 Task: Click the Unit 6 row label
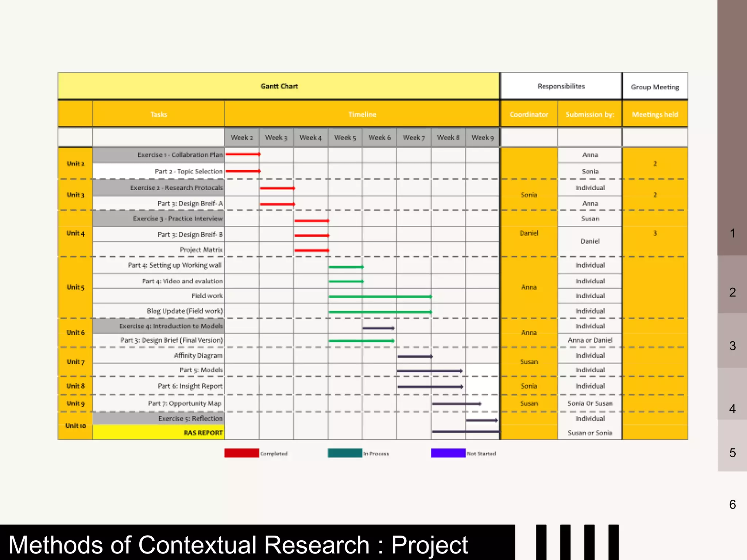pyautogui.click(x=76, y=332)
